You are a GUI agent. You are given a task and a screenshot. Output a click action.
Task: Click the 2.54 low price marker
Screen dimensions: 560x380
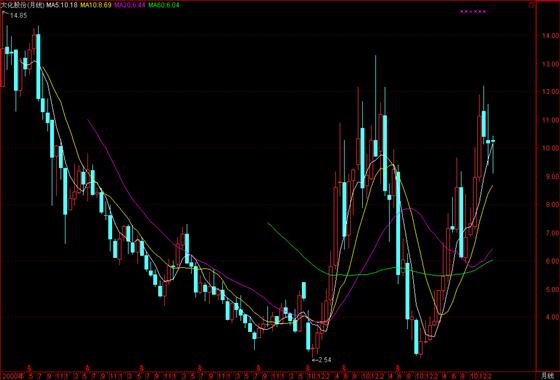(x=321, y=360)
